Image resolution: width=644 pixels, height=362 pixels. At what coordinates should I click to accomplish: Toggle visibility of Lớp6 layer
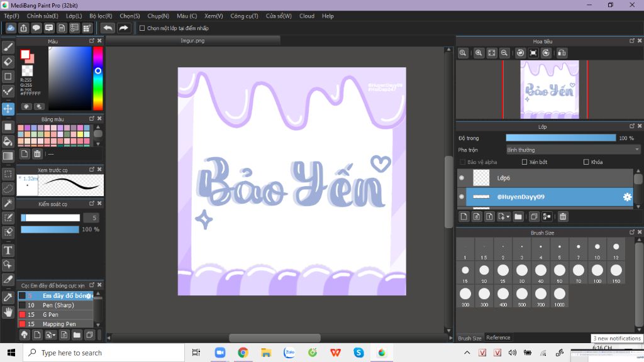[x=462, y=178]
